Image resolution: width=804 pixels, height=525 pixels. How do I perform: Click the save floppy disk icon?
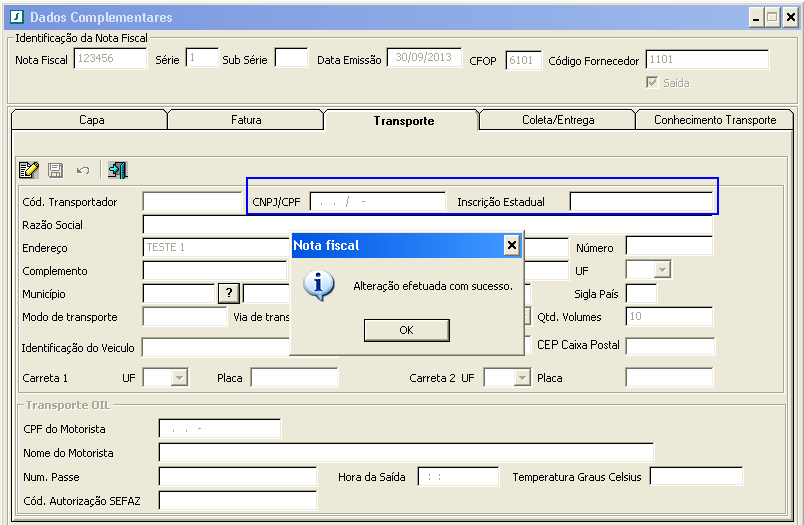point(56,170)
